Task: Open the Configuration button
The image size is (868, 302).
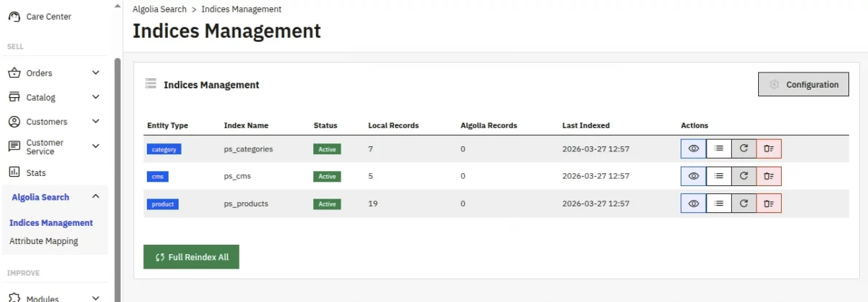Action: [803, 85]
